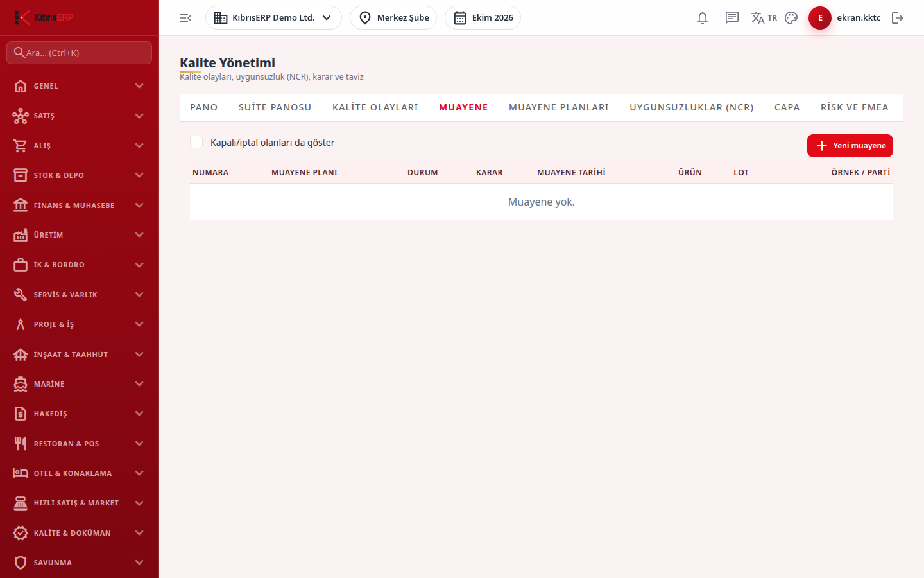Expand the İnşaat & Taahhüt section chevron
The width and height of the screenshot is (924, 578).
pyautogui.click(x=139, y=355)
